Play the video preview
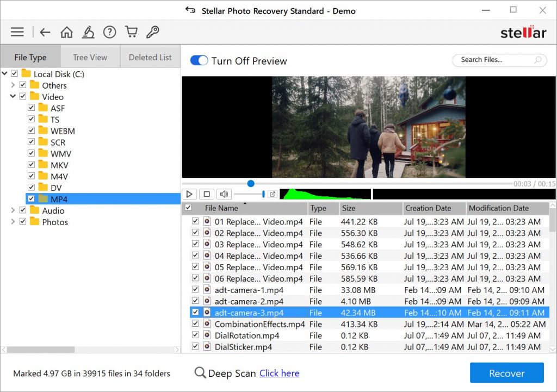This screenshot has width=557, height=392. (x=189, y=194)
